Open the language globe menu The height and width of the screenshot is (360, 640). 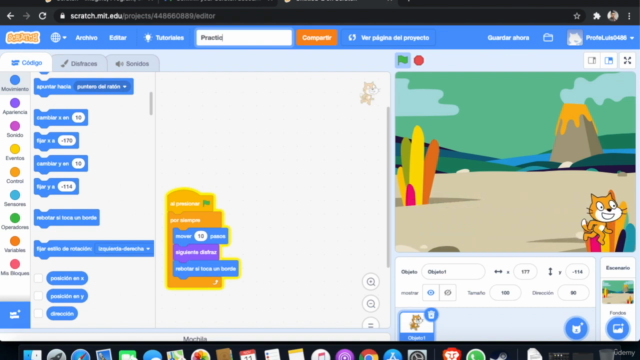point(58,38)
